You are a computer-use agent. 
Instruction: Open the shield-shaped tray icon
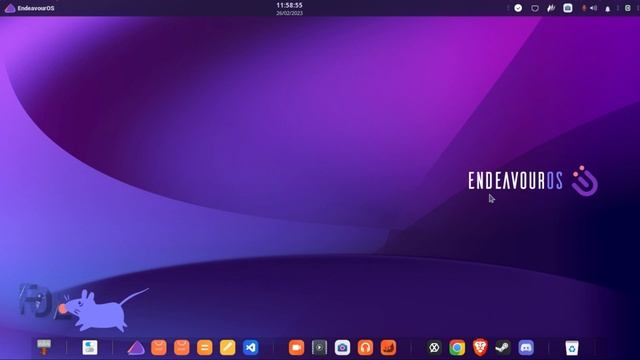(535, 8)
